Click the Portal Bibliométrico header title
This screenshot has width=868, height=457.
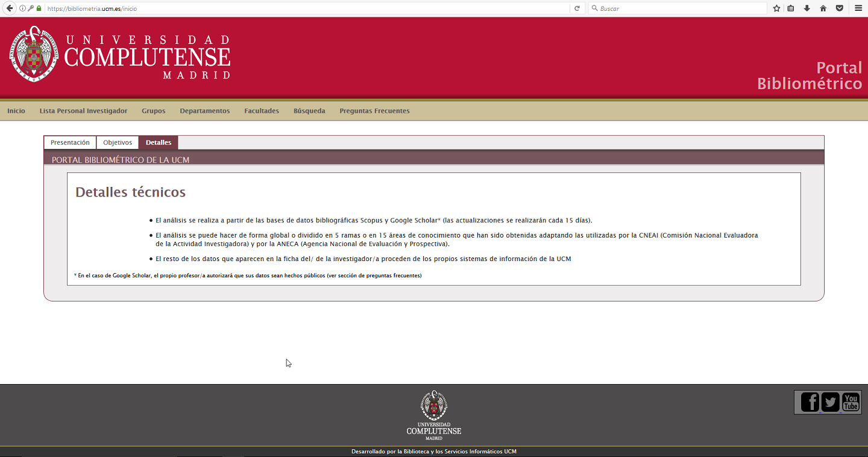pyautogui.click(x=810, y=75)
